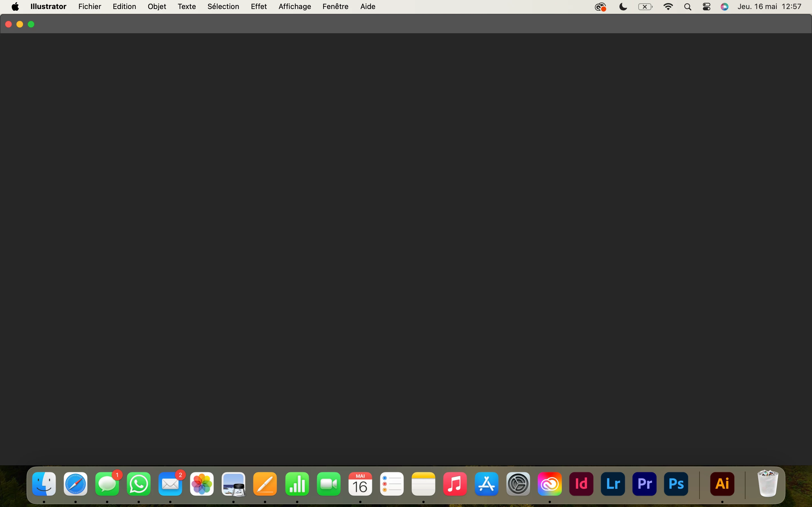Viewport: 812px width, 507px height.
Task: Open the battery status menu
Action: (x=645, y=7)
